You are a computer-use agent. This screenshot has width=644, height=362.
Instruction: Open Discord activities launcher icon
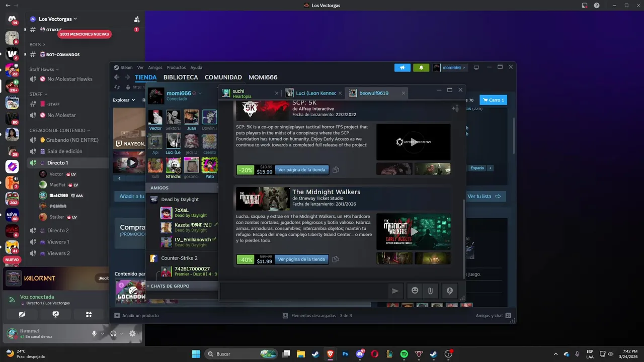(89, 314)
